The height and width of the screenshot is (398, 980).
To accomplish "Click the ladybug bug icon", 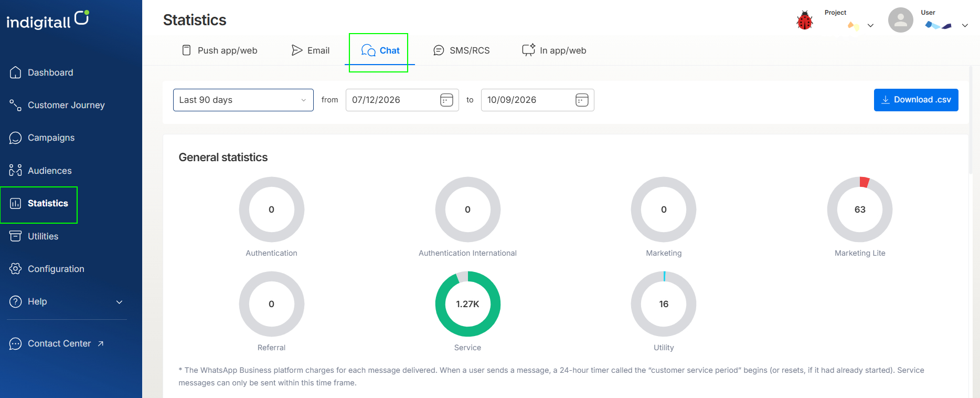I will point(805,20).
